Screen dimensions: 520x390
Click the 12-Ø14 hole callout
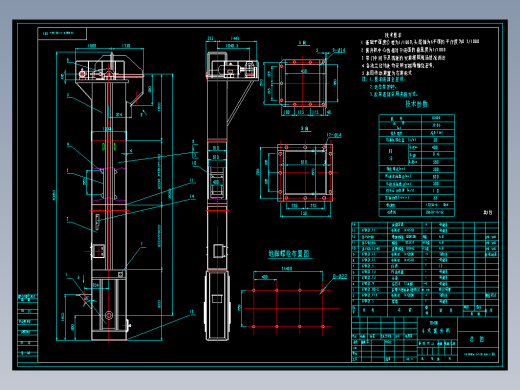334,135
